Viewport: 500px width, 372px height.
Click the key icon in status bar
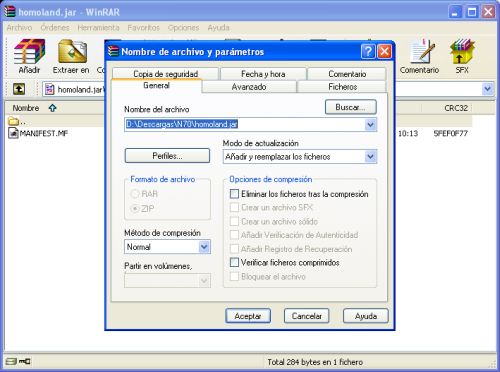(24, 361)
